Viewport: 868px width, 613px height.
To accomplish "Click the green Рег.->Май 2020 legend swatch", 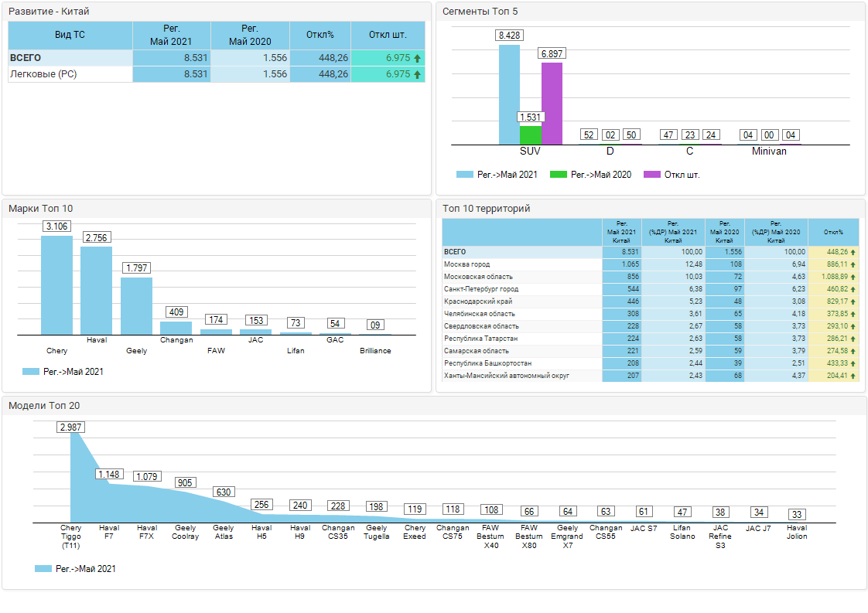I will point(558,174).
